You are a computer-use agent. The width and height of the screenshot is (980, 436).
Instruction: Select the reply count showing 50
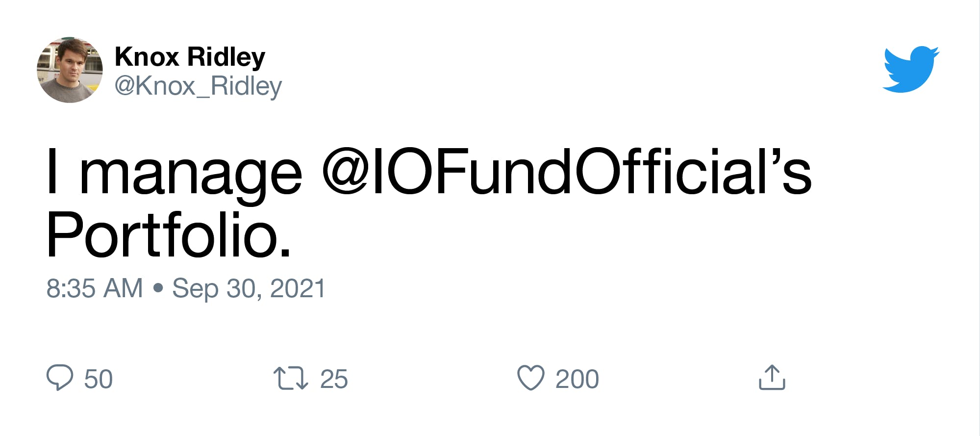[x=98, y=379]
